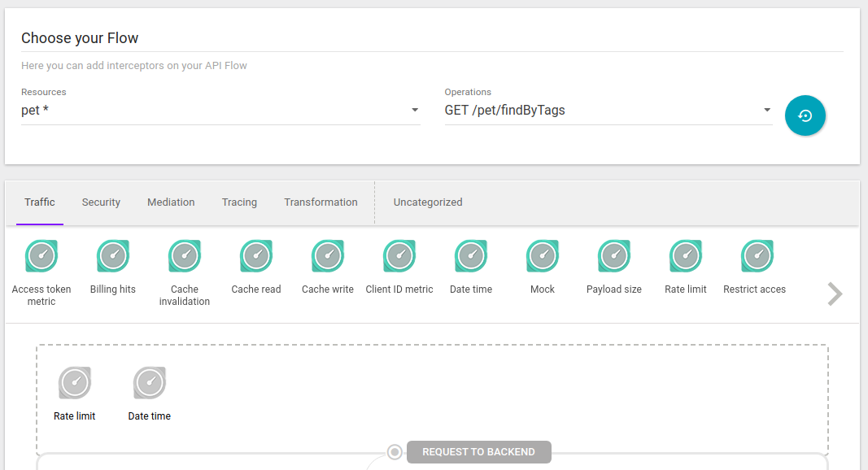Image resolution: width=868 pixels, height=470 pixels.
Task: Select the Cache invalidation policy
Action: [184, 255]
